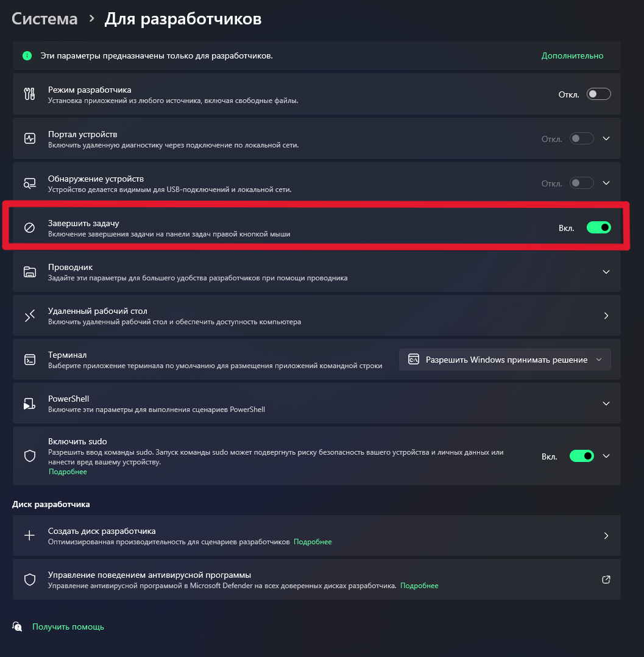The height and width of the screenshot is (657, 644).
Task: Disable the Завершить задачу switch
Action: (598, 227)
